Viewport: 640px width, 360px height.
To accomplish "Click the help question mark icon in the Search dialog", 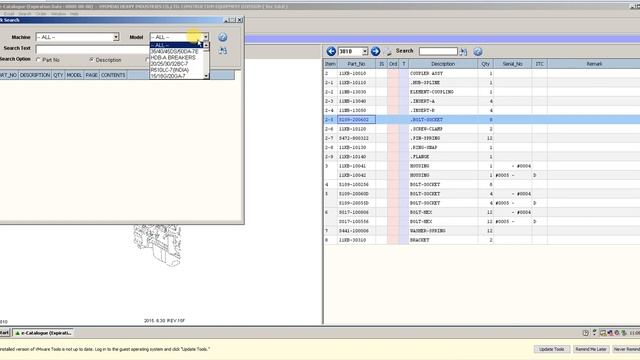I will pos(222,37).
